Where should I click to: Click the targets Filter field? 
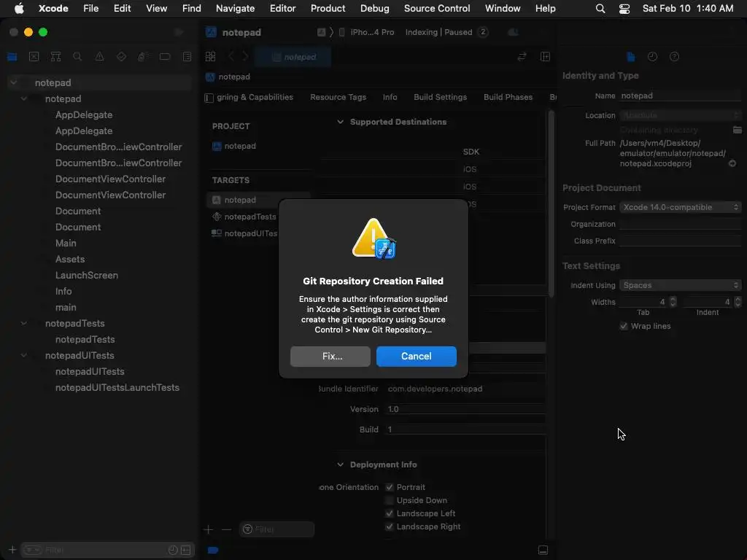(x=276, y=529)
